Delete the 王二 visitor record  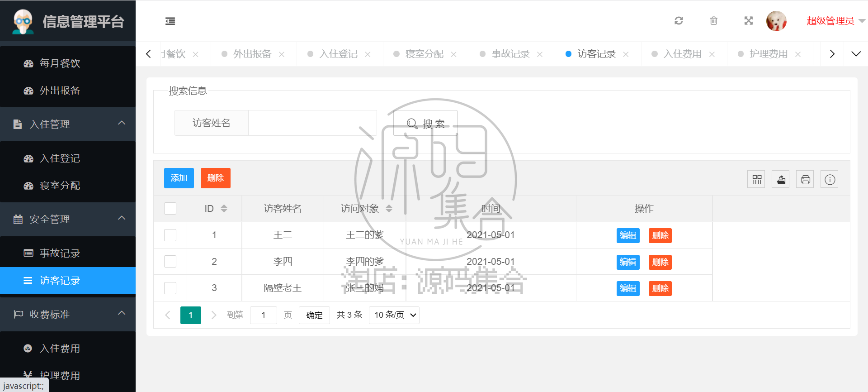point(660,235)
